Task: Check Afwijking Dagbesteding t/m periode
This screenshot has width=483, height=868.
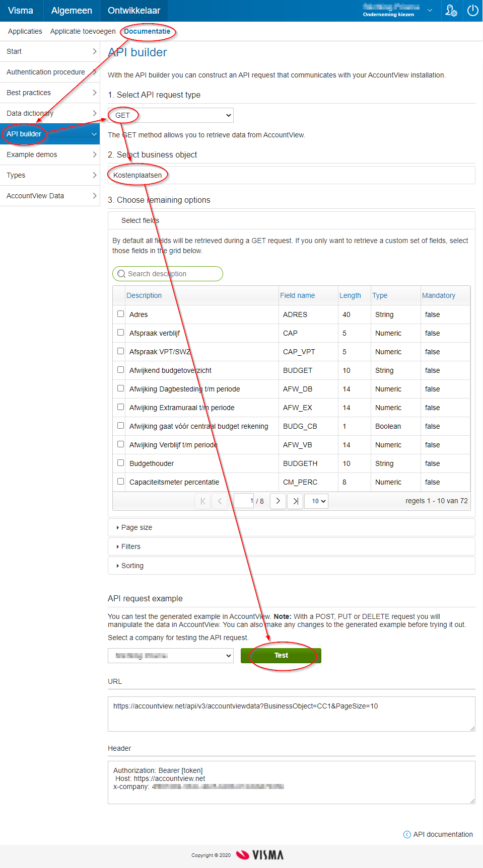Action: coord(121,388)
